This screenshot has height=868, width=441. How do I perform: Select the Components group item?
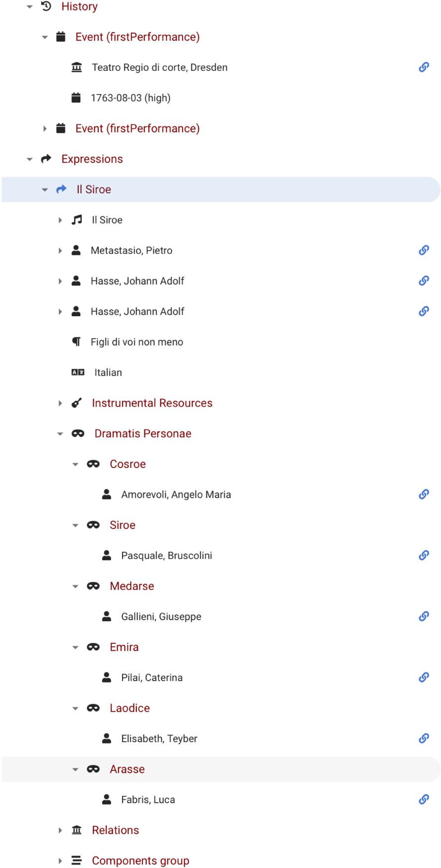point(140,861)
